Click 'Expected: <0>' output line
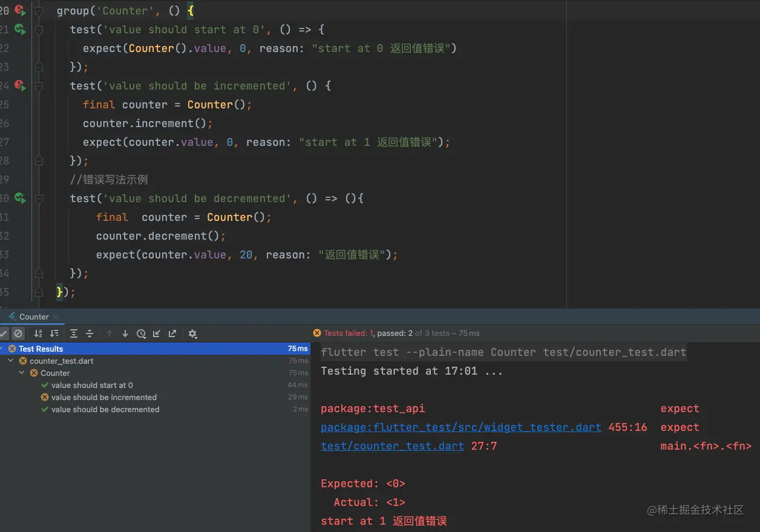 [x=363, y=484]
